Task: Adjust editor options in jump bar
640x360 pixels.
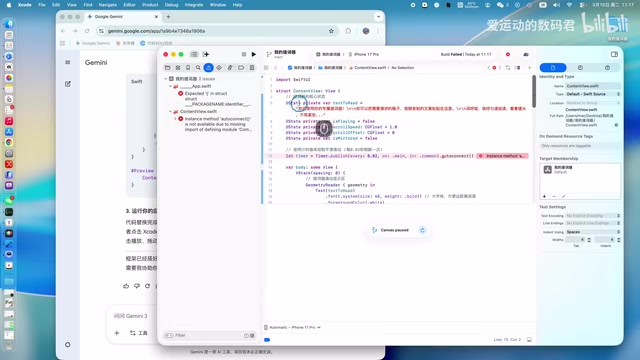Action: point(518,68)
